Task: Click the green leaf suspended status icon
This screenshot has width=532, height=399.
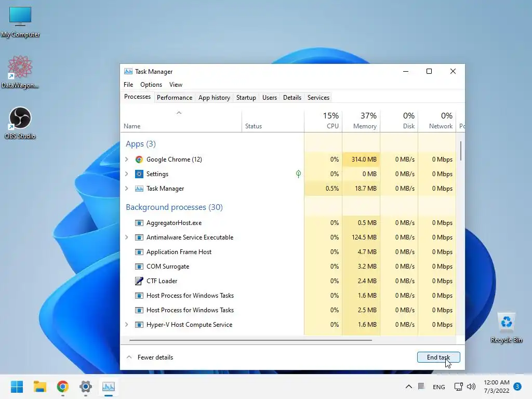Action: coord(298,174)
